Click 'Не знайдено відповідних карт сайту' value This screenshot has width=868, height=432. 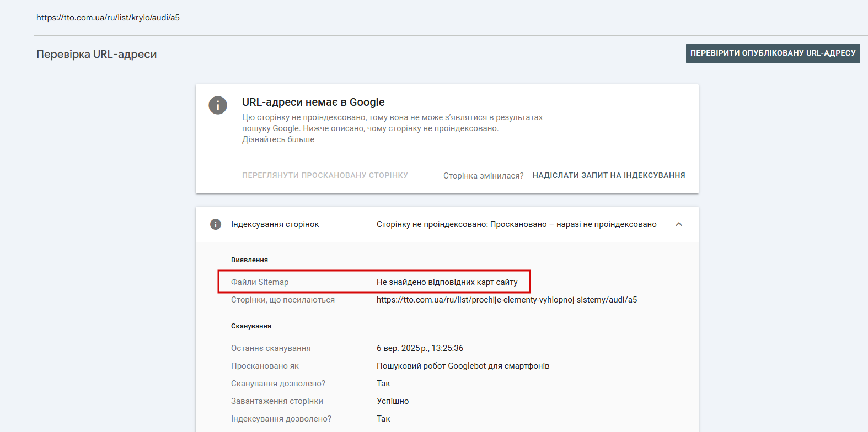(x=447, y=282)
